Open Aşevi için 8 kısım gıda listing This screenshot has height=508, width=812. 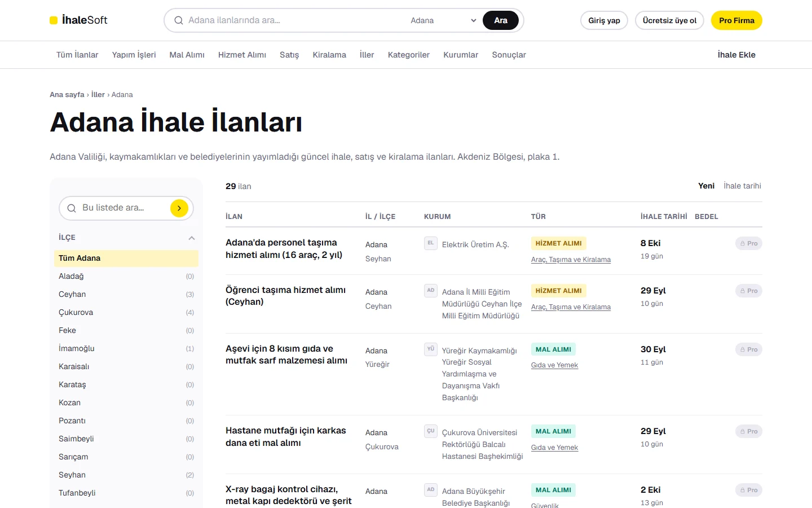pos(286,354)
